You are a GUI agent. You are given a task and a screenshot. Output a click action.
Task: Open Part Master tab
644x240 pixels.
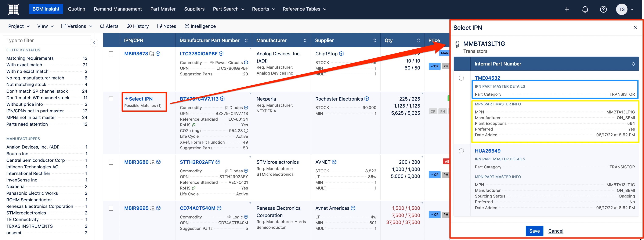tap(163, 9)
